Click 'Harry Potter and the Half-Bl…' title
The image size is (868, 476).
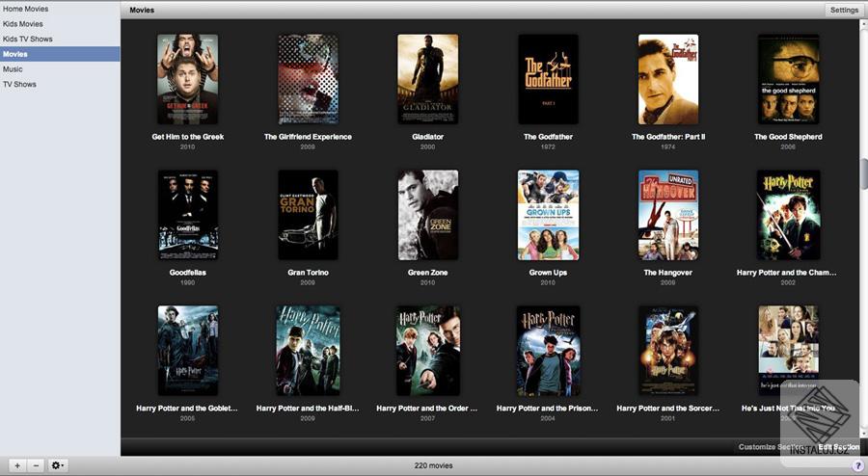click(308, 409)
